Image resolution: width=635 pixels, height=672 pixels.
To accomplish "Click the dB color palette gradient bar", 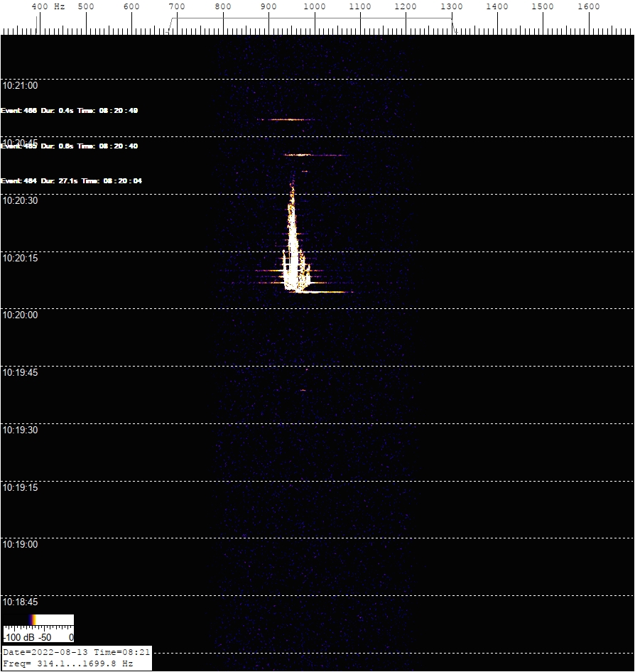I will [x=38, y=620].
